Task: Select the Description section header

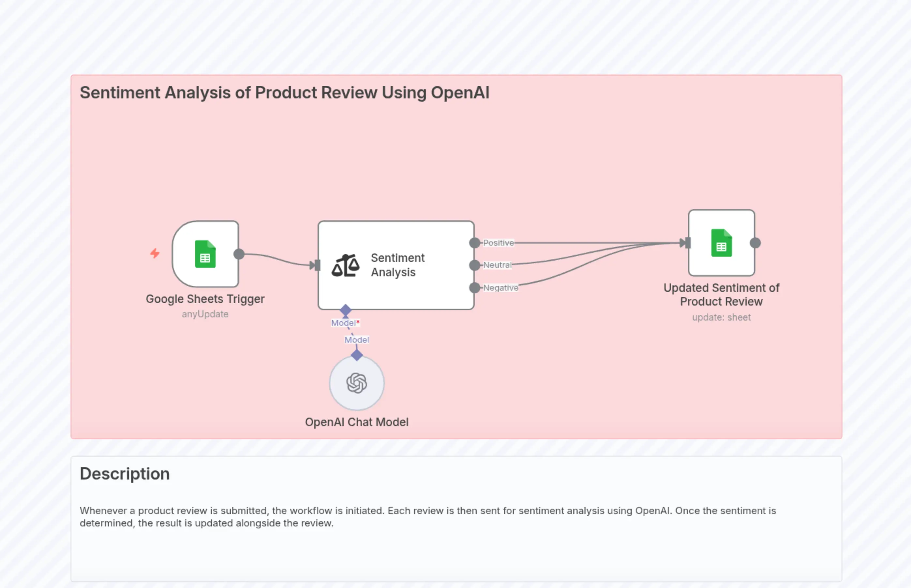Action: pyautogui.click(x=125, y=473)
